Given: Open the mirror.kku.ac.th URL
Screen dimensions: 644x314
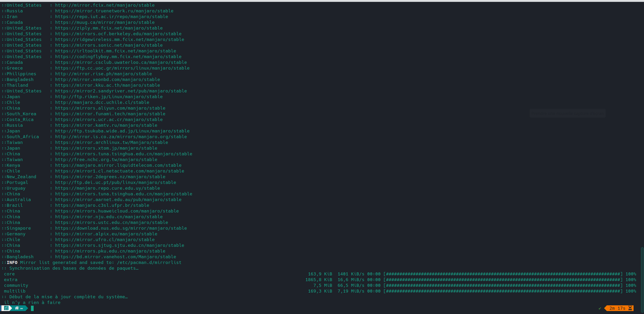Looking at the screenshot, I should pos(108,85).
